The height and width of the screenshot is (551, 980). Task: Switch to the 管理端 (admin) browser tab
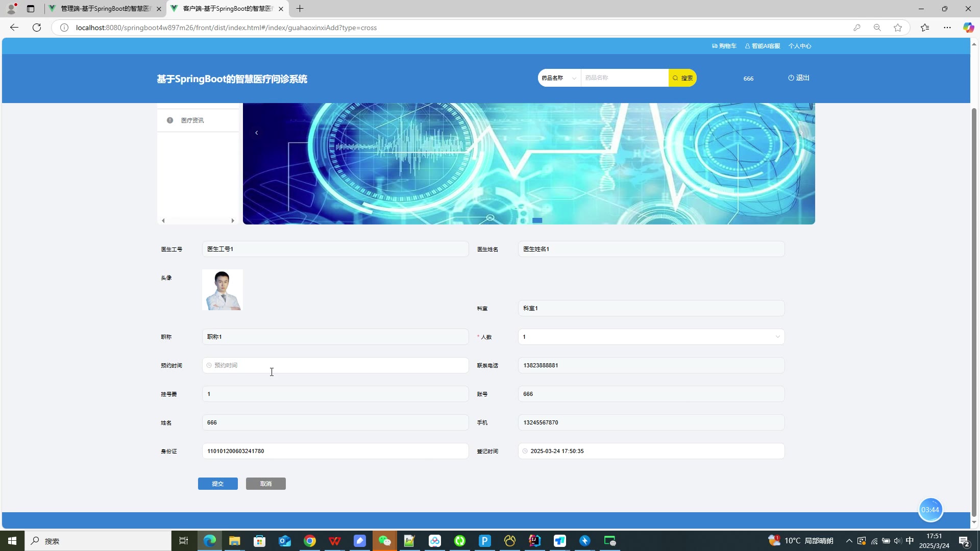point(105,9)
